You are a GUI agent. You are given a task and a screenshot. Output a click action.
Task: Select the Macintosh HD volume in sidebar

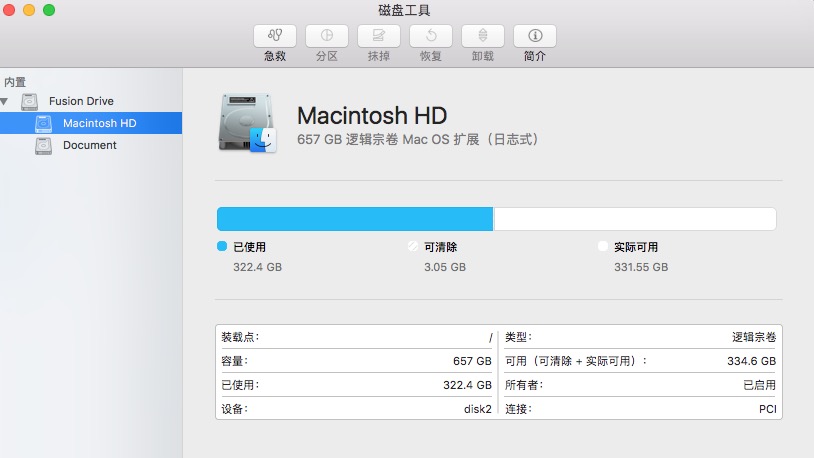[91, 123]
